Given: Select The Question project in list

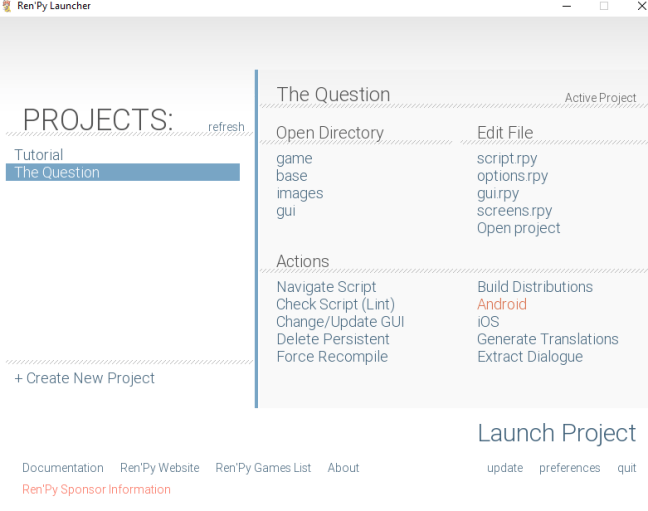Looking at the screenshot, I should point(57,173).
